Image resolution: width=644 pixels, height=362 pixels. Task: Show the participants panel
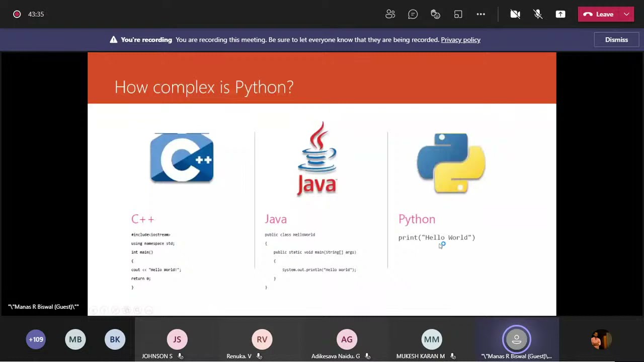point(390,14)
